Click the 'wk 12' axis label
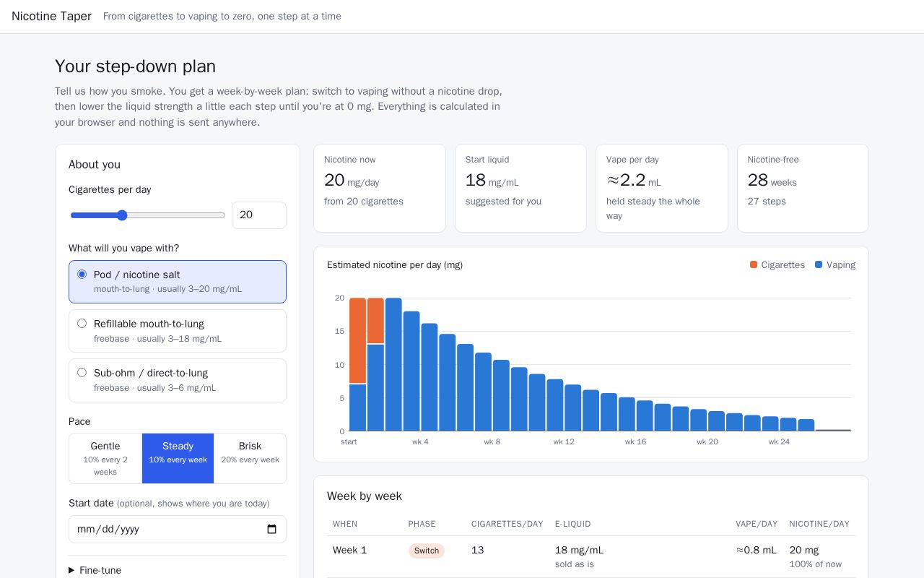Image resolution: width=924 pixels, height=578 pixels. click(x=564, y=441)
